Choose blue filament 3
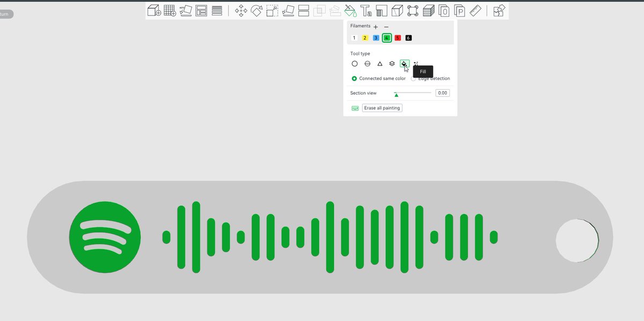This screenshot has width=644, height=321. (376, 38)
